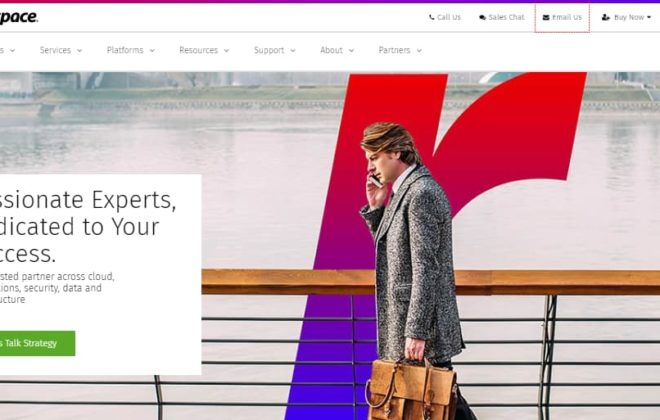
Task: Open the Partners dropdown arrow
Action: (419, 51)
